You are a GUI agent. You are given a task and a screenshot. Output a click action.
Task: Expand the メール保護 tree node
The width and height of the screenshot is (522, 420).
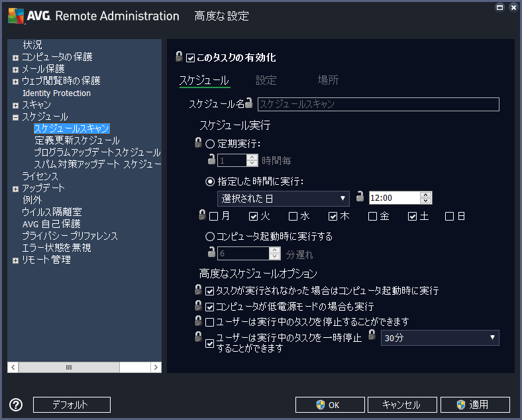[x=15, y=70]
